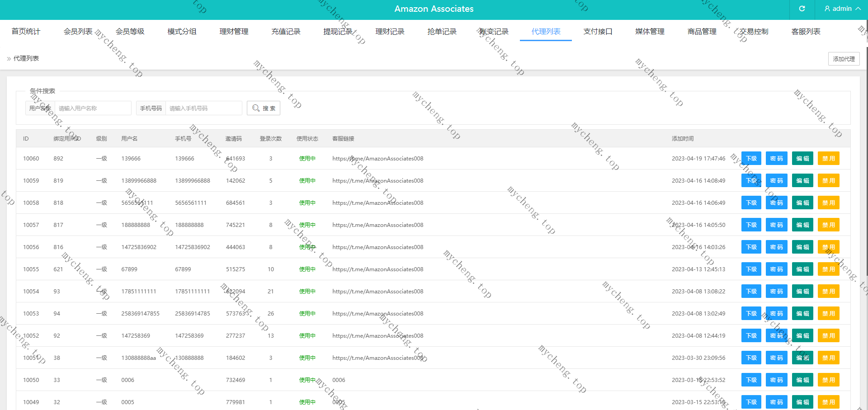Click timestamp 2023-04-08 13:08:22
Screen dimensions: 868x410
coord(698,291)
